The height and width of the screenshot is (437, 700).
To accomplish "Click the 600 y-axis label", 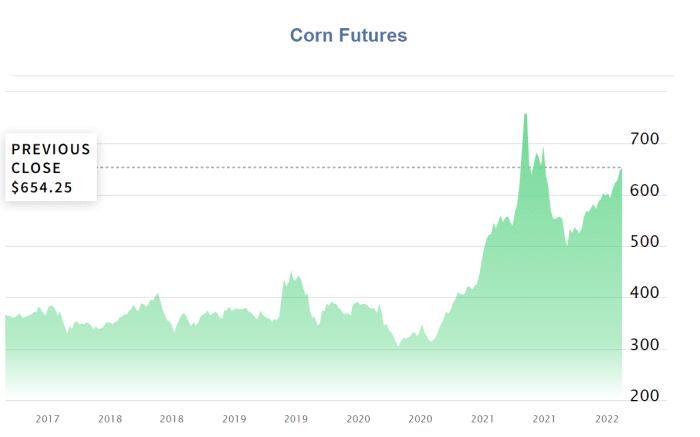I will [645, 192].
